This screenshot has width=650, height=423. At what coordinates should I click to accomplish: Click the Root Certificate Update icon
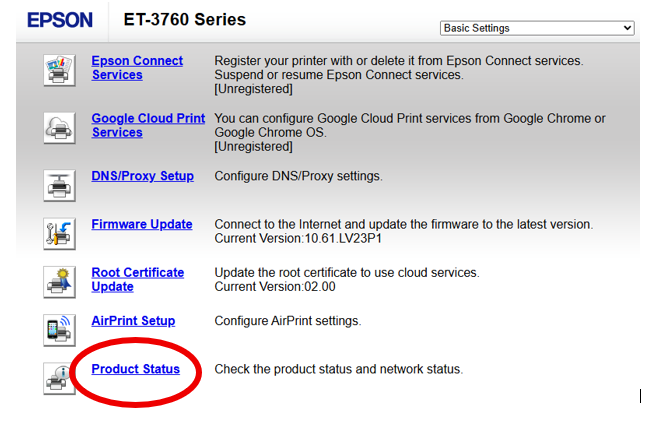pos(60,282)
